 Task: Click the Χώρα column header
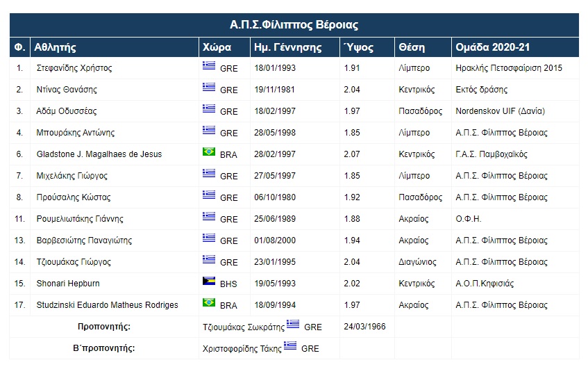point(217,47)
